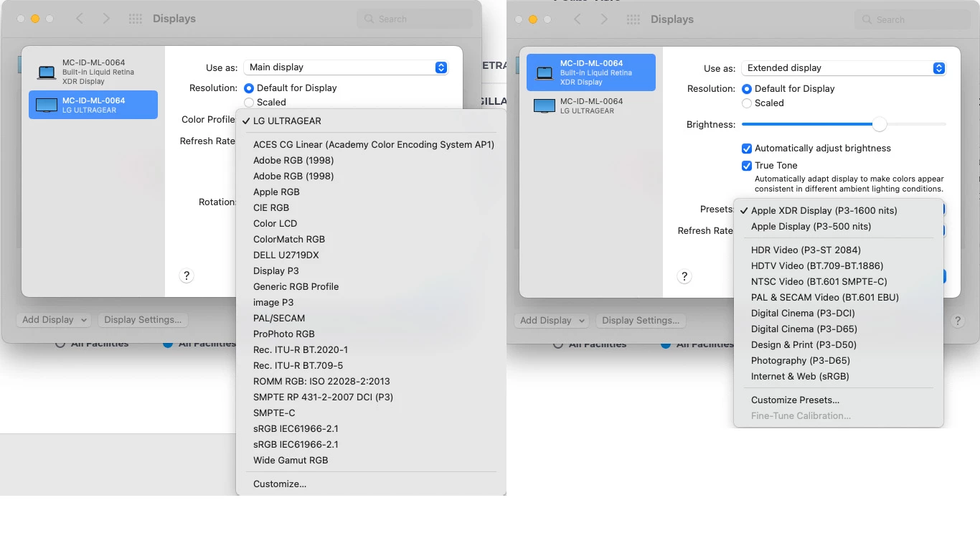Viewport: 980px width, 551px height.
Task: Toggle True Tone checkbox
Action: (x=747, y=166)
